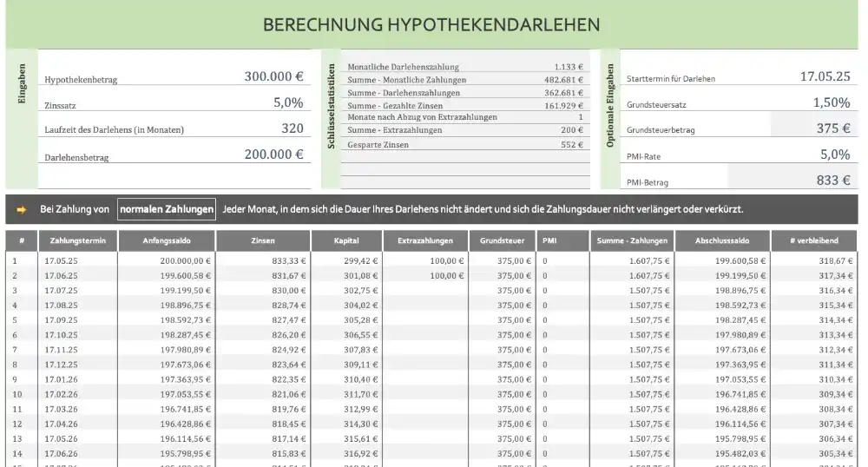The height and width of the screenshot is (467, 868).
Task: Click the Anfangssaldo cell 200.000,00 €
Action: coord(186,260)
